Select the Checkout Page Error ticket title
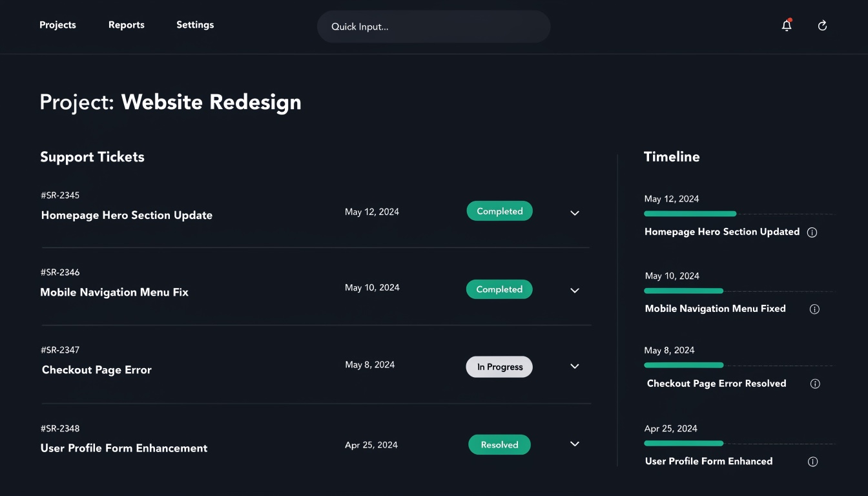Image resolution: width=868 pixels, height=496 pixels. click(x=97, y=370)
